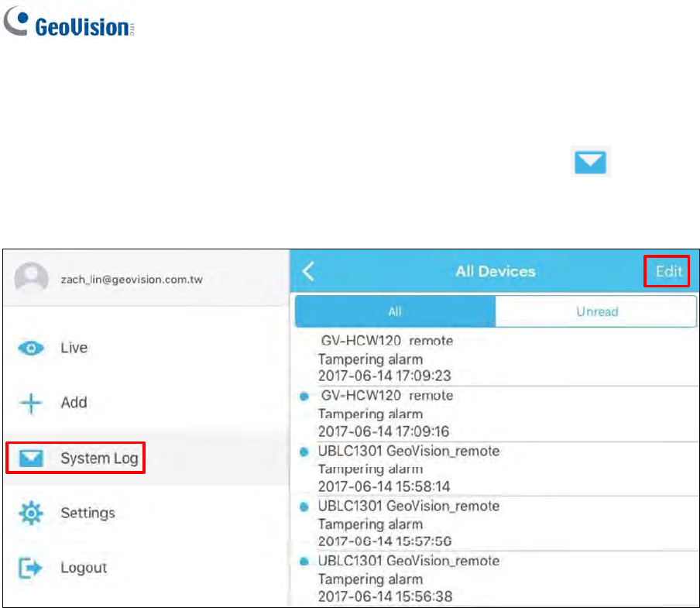Screen dimensions: 700x608
Task: Click Tampering alarm text of the 15:58:14 entry
Action: (x=371, y=469)
